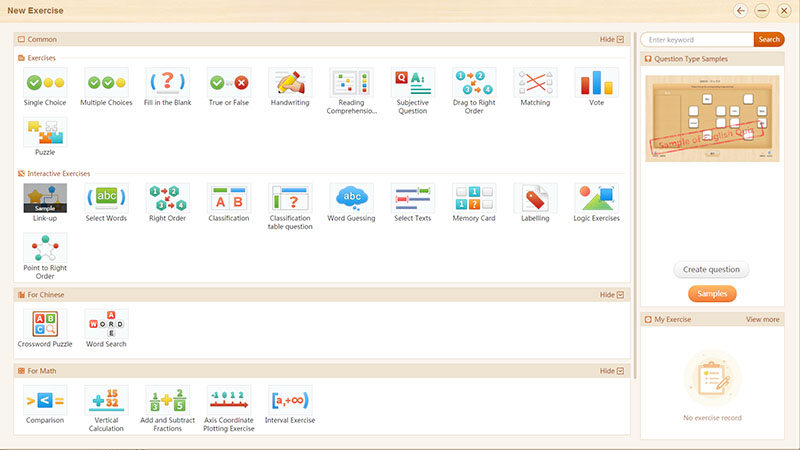
Task: Click the Create question button
Action: point(711,269)
